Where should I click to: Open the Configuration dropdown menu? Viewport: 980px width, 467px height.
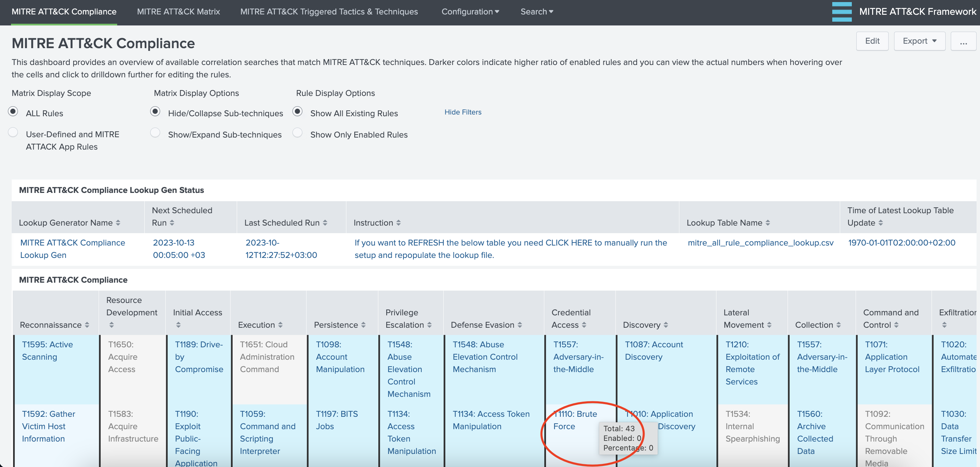[x=470, y=12]
